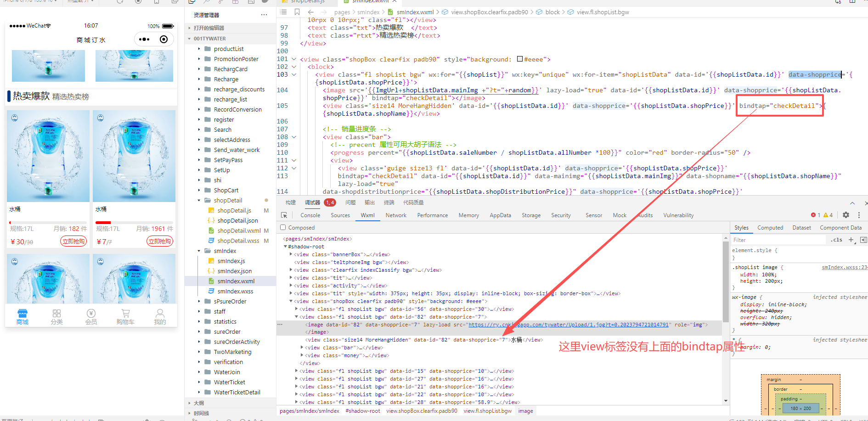Click the red error count indicator
868x421 pixels.
816,215
